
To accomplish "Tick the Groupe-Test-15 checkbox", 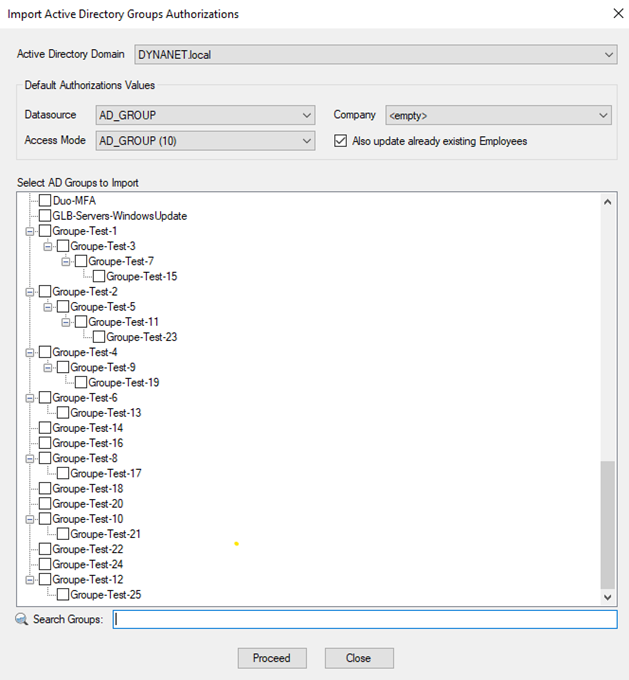I will point(98,277).
